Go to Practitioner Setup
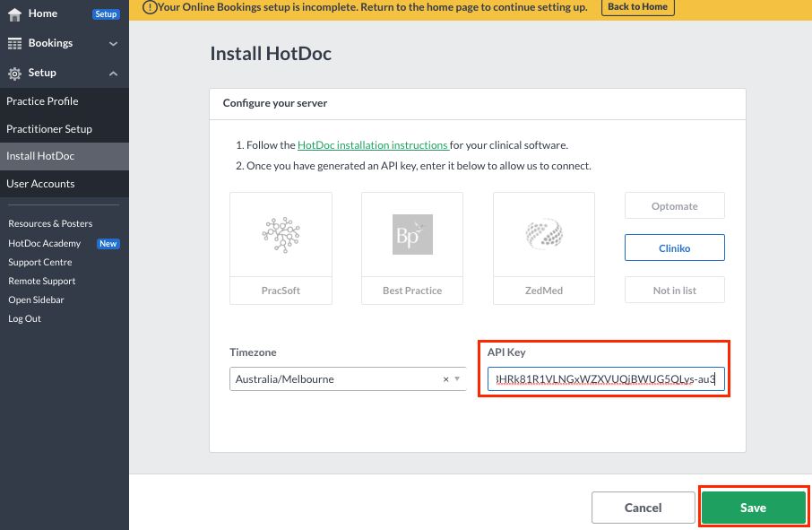Screen dimensions: 812x530 pos(65,129)
